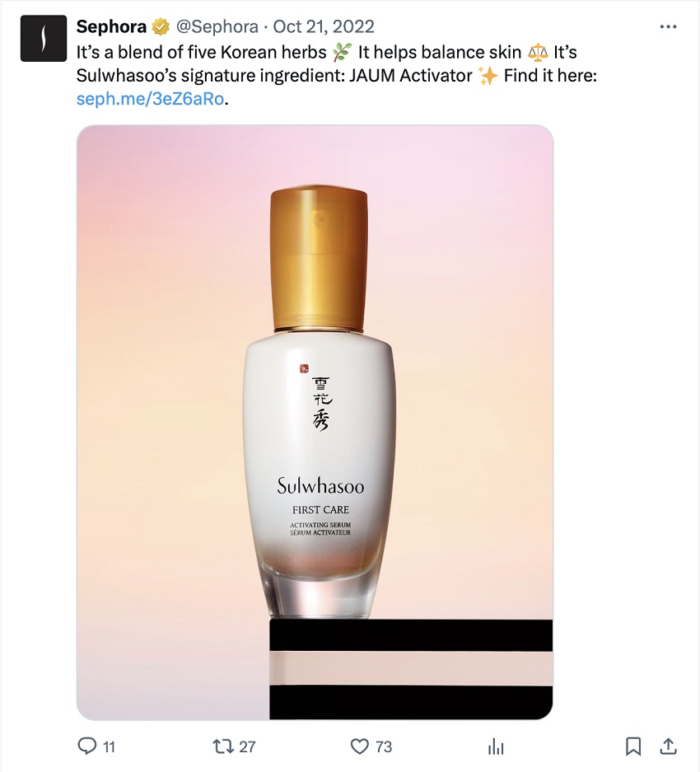700x772 pixels.
Task: Click the black striped box in photo
Action: point(411,670)
